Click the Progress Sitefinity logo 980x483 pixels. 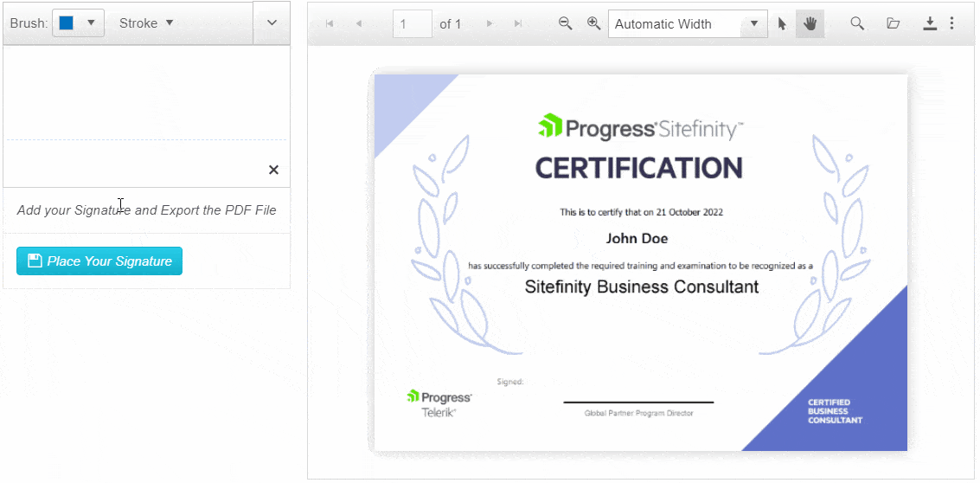pyautogui.click(x=640, y=127)
